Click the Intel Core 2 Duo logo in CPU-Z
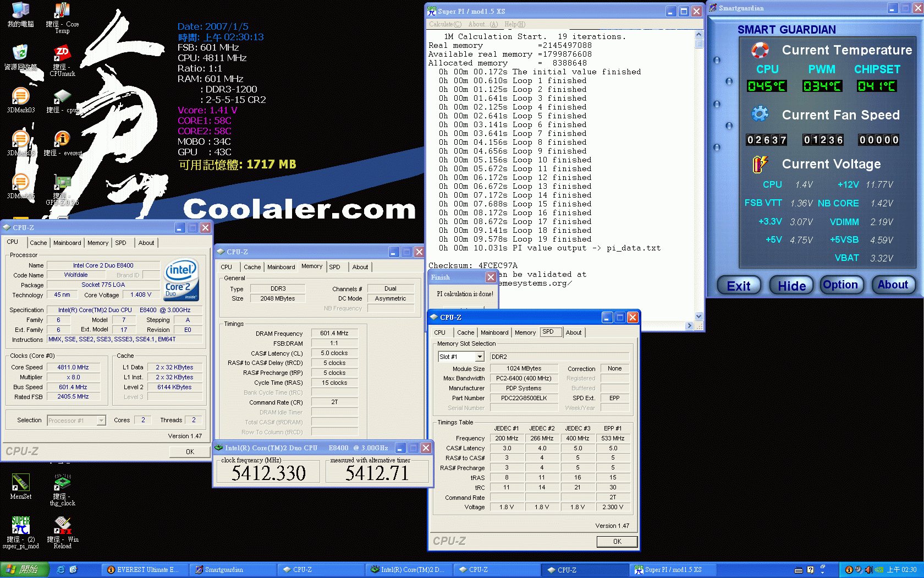This screenshot has height=578, width=924. tap(182, 280)
